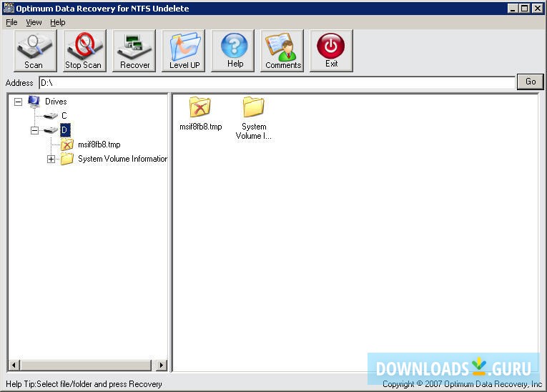Select drive C in the tree

coord(64,116)
